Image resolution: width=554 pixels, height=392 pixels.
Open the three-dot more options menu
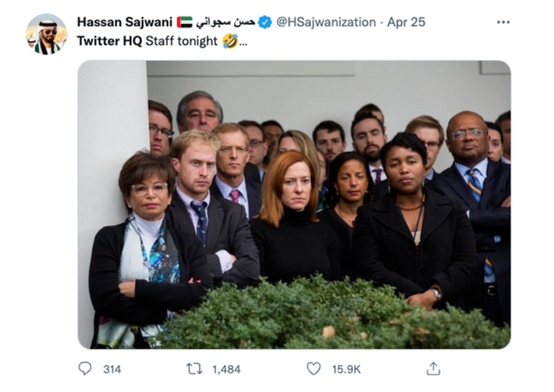click(x=503, y=22)
